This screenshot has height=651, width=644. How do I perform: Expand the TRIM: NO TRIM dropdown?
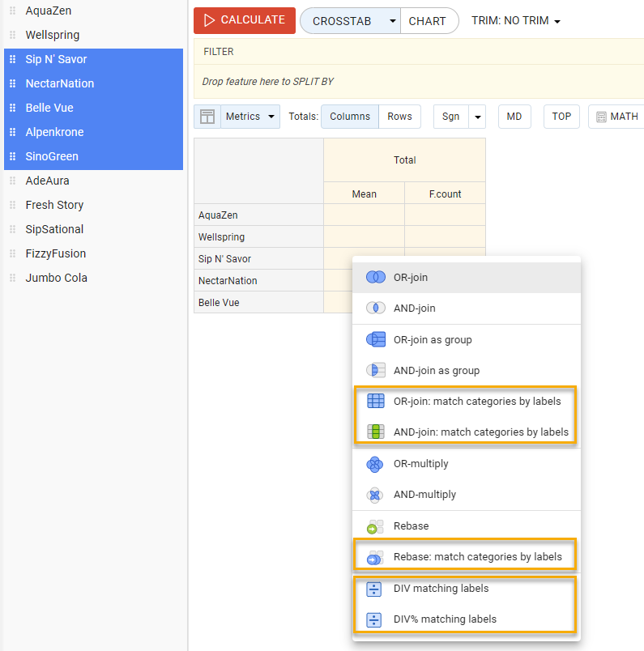(x=516, y=21)
